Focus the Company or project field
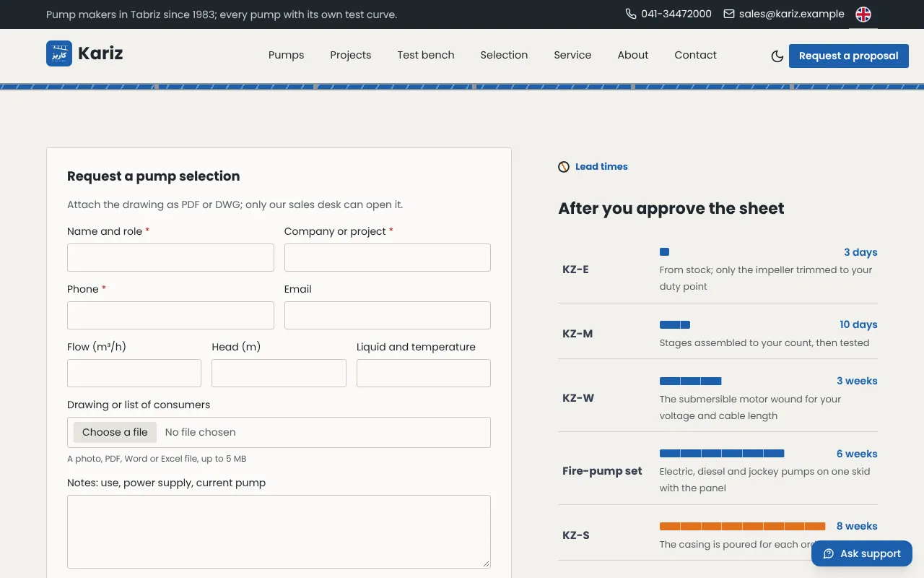 click(x=388, y=257)
